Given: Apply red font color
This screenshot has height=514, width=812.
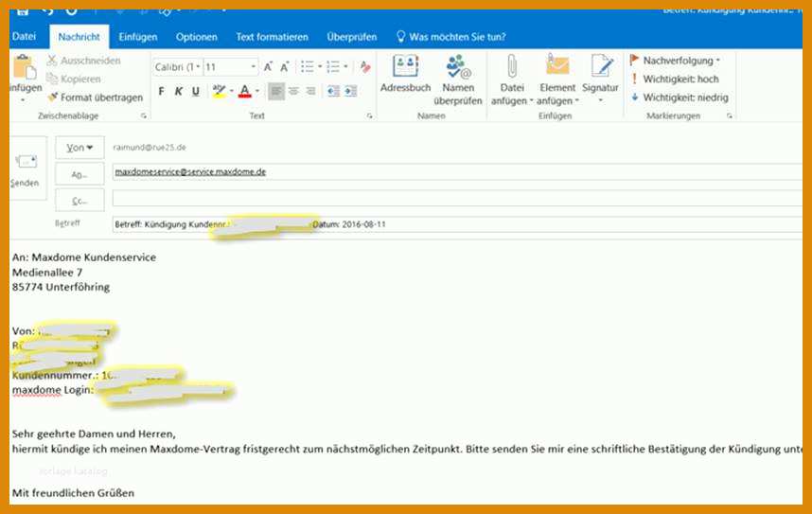Looking at the screenshot, I should click(245, 91).
